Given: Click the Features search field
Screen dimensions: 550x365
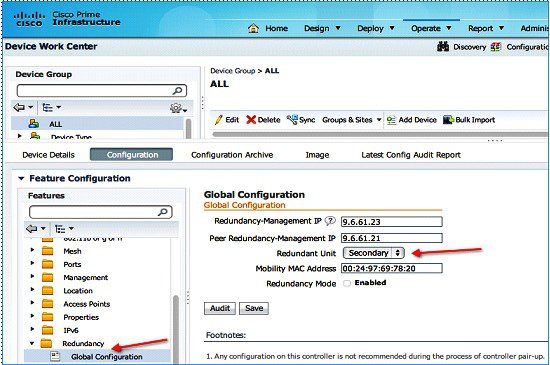Looking at the screenshot, I should tap(101, 212).
